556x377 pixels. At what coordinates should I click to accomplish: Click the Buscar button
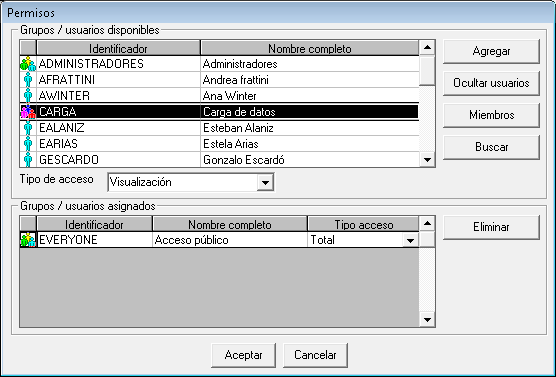tap(491, 147)
